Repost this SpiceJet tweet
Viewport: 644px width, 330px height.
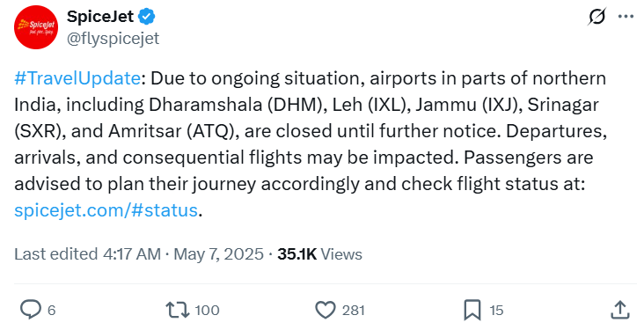(x=178, y=310)
